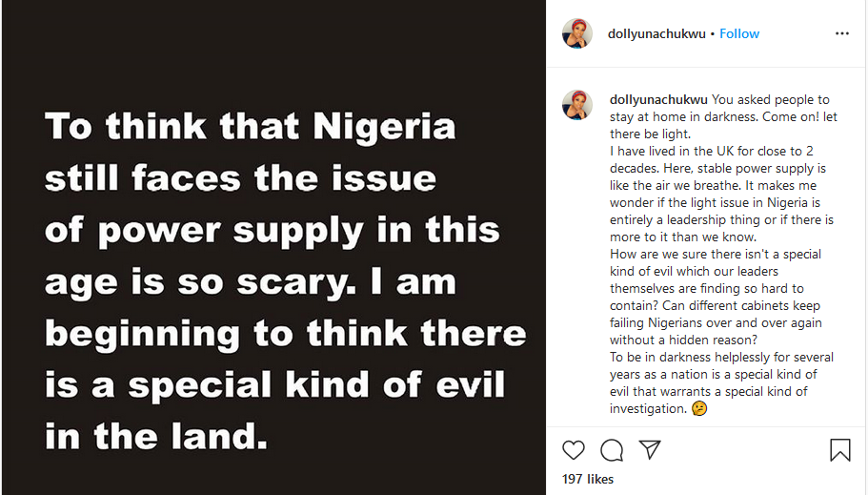Click the bold dollyunachukwu username starting the caption
This screenshot has height=495, width=868.
point(658,99)
